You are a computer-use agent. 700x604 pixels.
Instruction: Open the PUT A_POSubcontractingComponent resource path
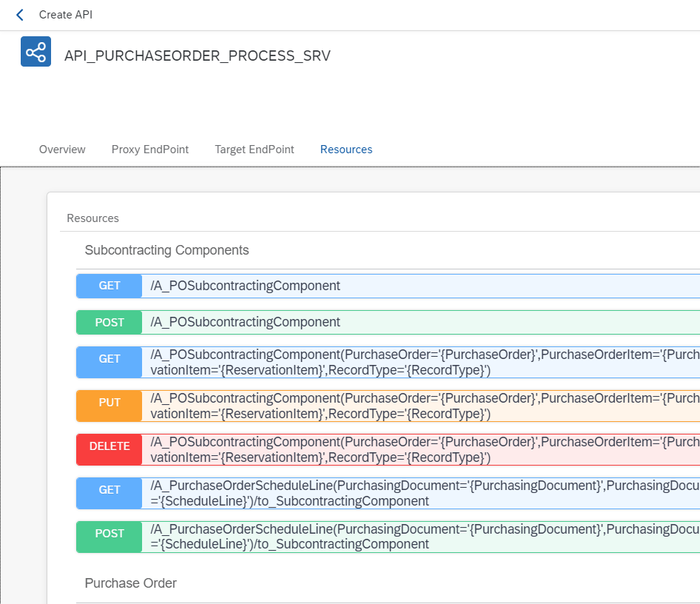(414, 406)
